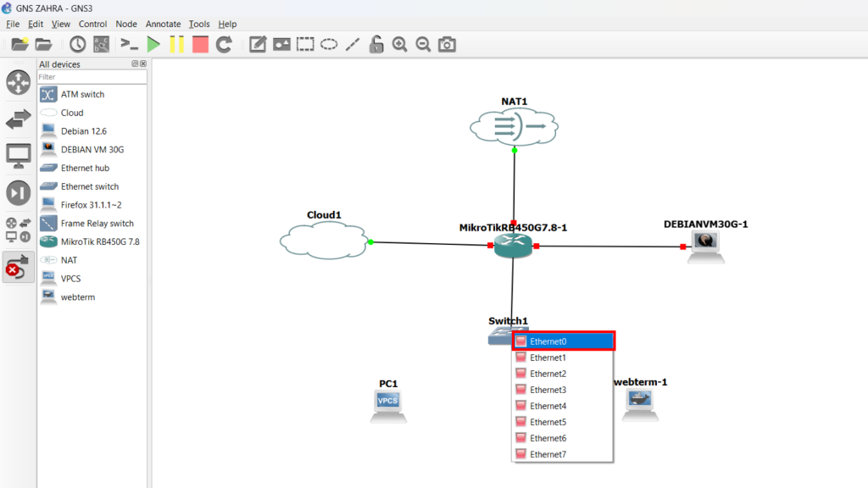Browse end devices with the monitor icon
The image size is (868, 488).
pyautogui.click(x=18, y=155)
